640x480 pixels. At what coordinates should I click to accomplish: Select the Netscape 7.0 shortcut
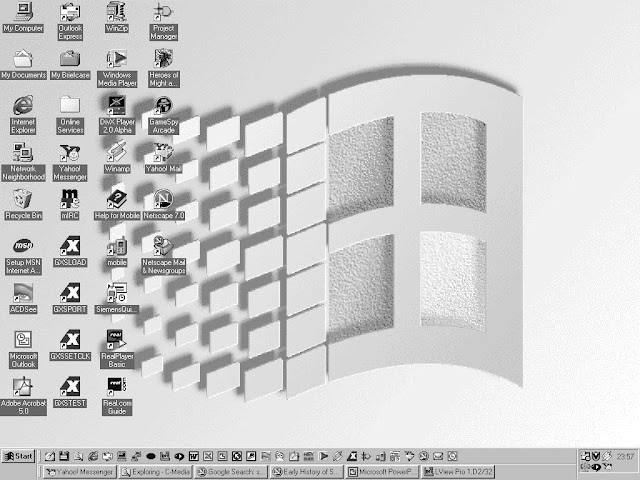(164, 204)
